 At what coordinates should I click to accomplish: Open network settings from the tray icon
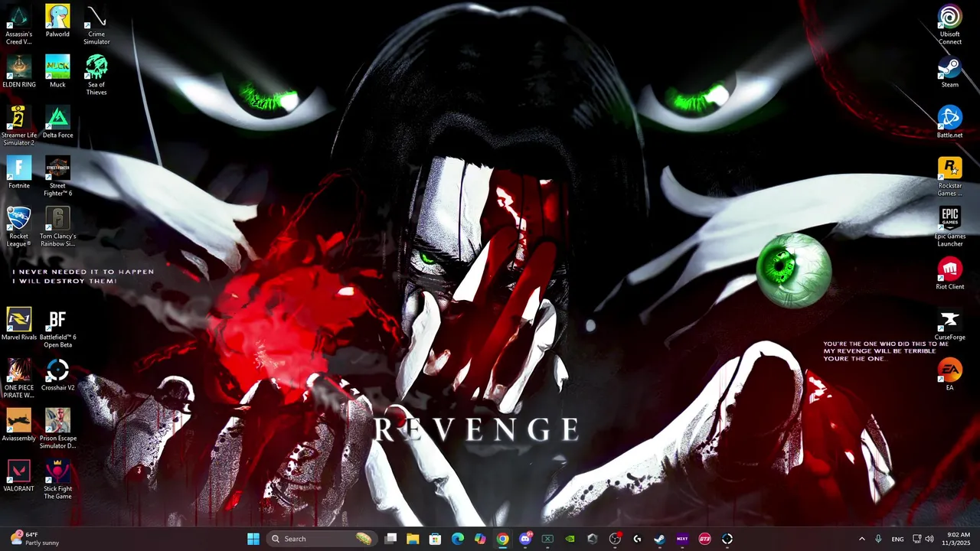[916, 539]
